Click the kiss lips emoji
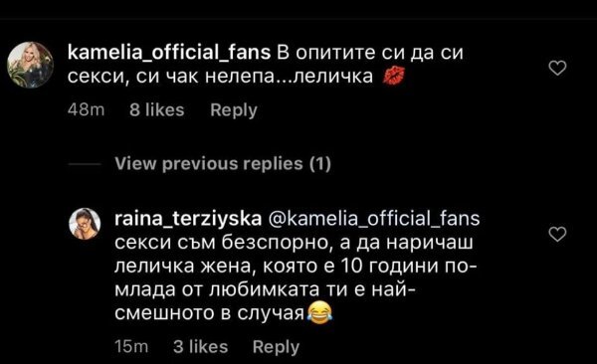The height and width of the screenshot is (364, 597). point(394,76)
